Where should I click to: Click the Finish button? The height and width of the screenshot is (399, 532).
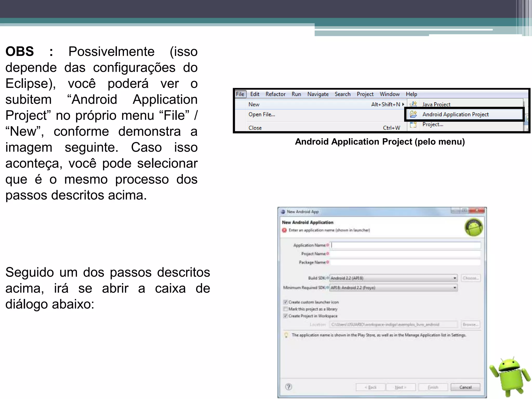tap(433, 387)
